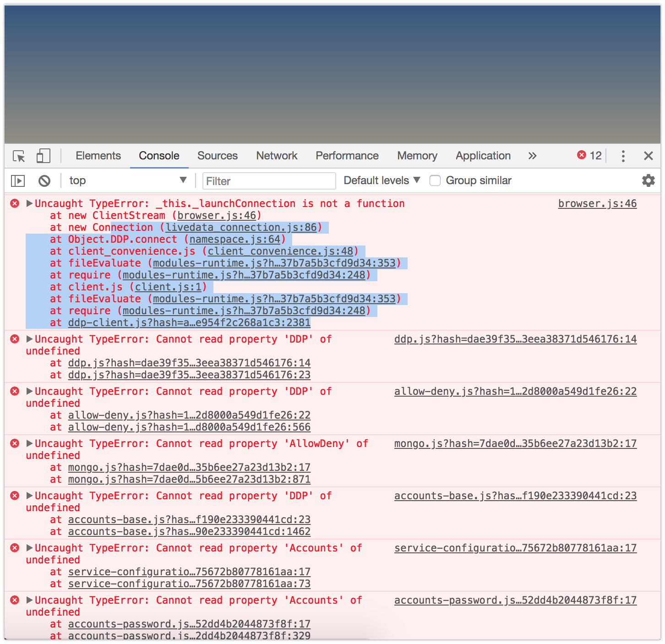Expand the allow-deny.js TypeError entry
665x644 pixels.
30,391
